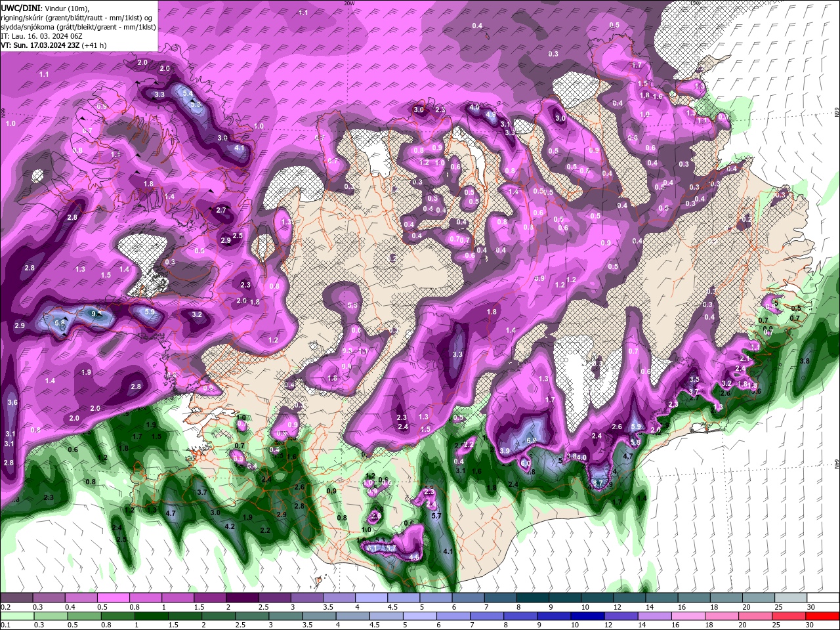The height and width of the screenshot is (630, 840).
Task: Click the '64N' latitude label on right edge
Action: tap(836, 464)
